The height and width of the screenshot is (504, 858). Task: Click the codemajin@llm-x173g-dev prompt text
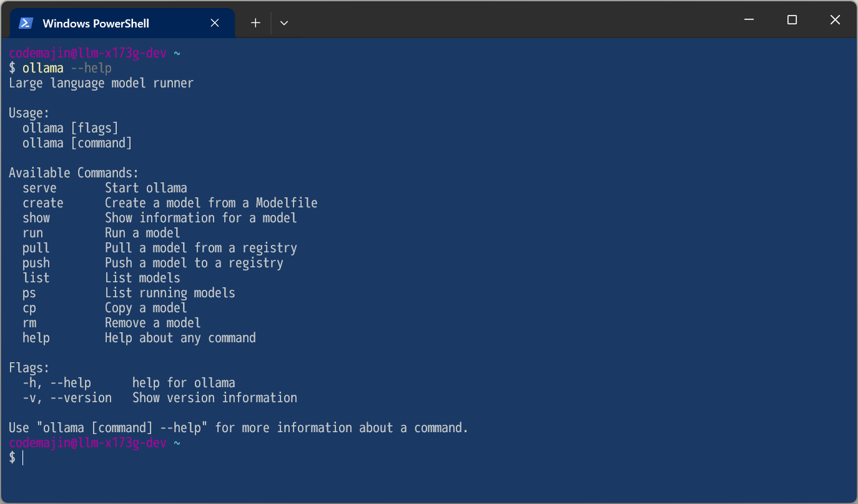(86, 52)
